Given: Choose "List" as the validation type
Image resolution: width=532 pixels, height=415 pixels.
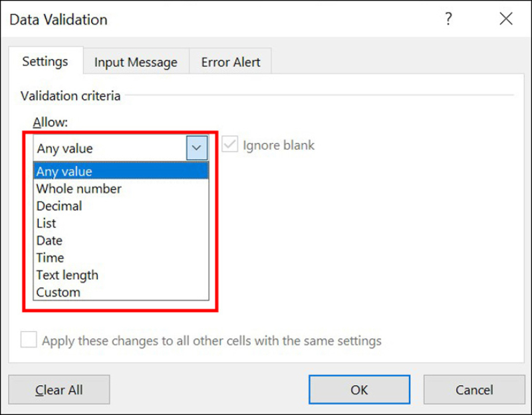Looking at the screenshot, I should point(46,223).
